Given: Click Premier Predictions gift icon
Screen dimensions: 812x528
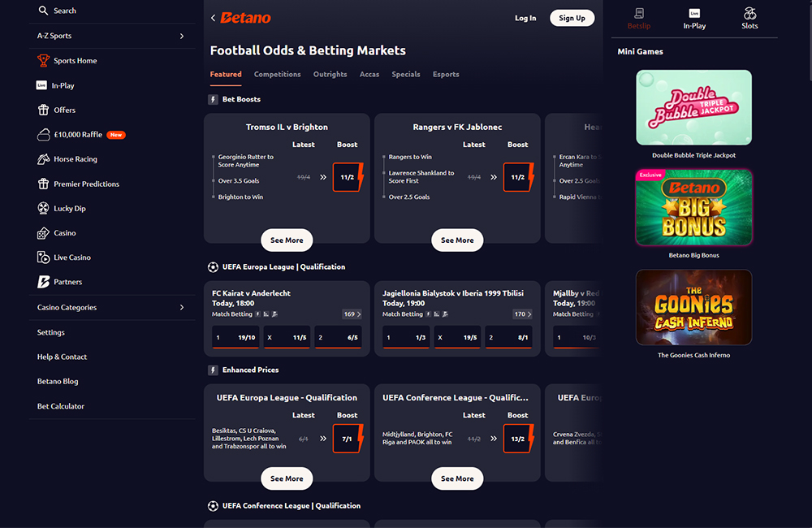Looking at the screenshot, I should tap(44, 184).
